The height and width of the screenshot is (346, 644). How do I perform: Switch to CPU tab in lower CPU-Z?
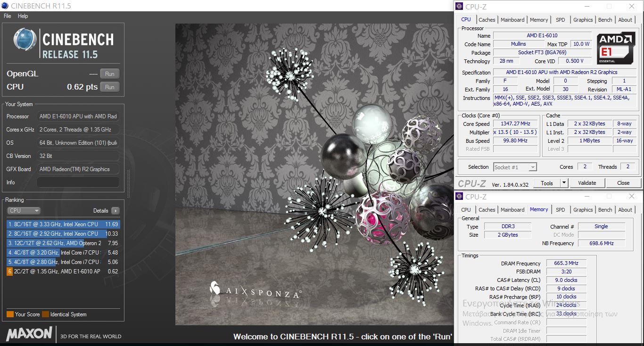[x=466, y=210]
